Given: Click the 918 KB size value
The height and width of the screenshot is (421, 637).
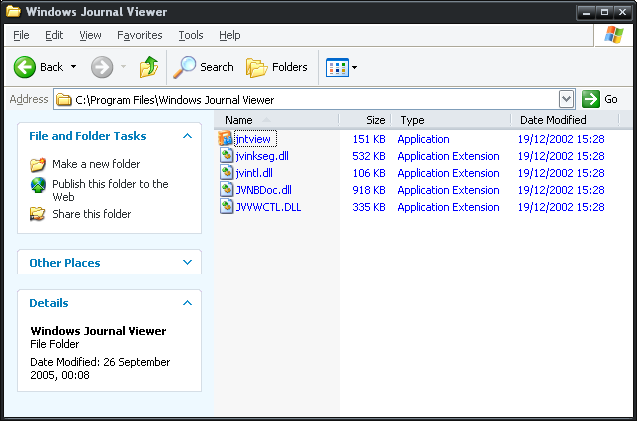Looking at the screenshot, I should (x=369, y=190).
